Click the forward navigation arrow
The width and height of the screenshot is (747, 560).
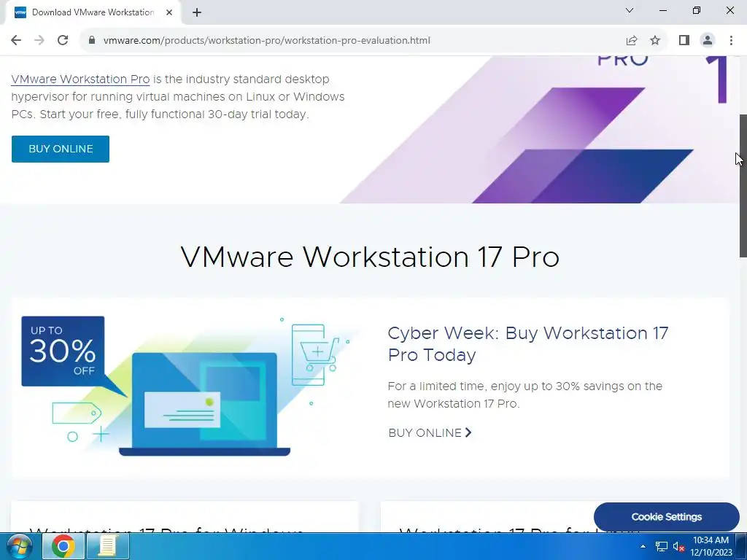point(39,41)
